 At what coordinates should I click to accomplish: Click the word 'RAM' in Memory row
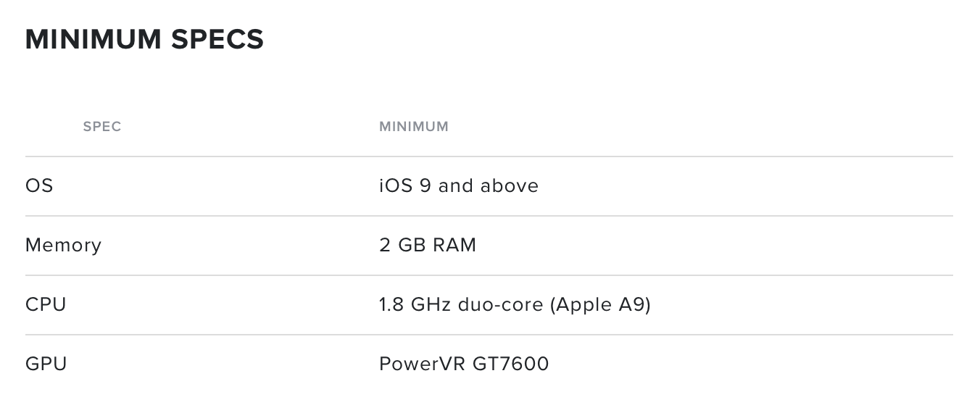455,246
